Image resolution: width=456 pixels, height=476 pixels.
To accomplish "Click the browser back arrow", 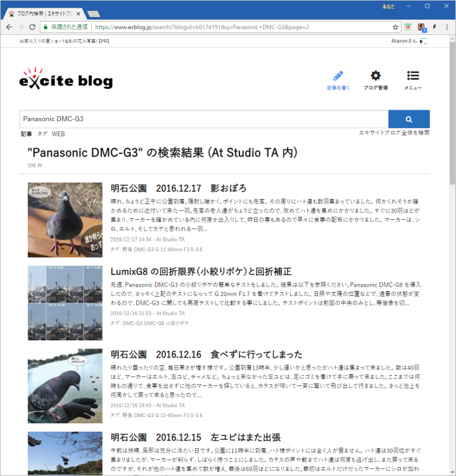I will (x=9, y=27).
